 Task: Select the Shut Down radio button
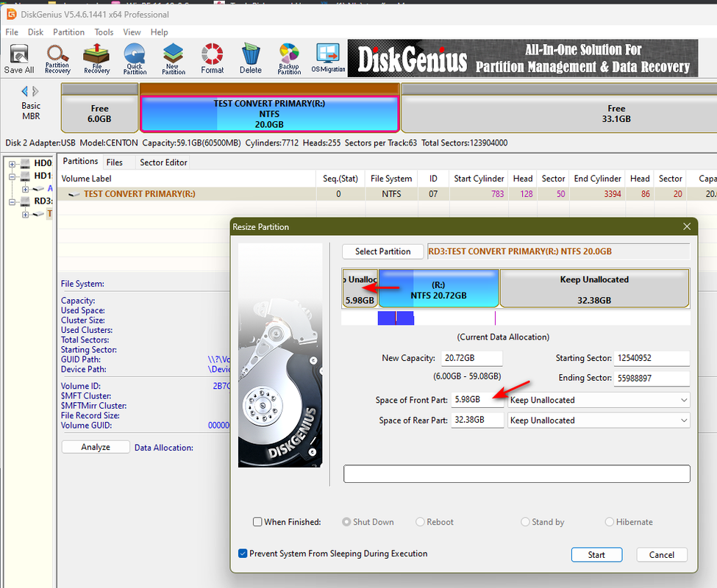point(346,522)
